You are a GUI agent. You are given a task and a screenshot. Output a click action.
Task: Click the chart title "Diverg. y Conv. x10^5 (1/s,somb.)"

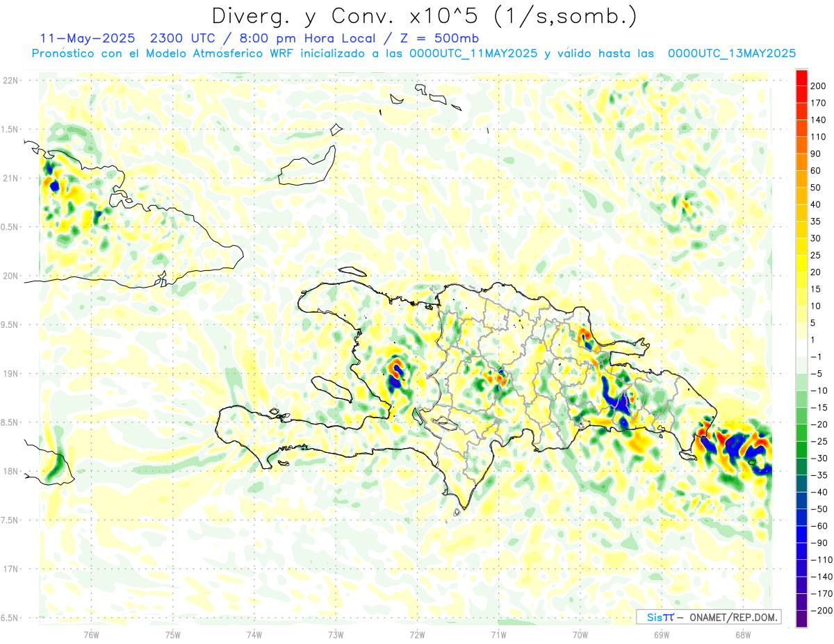425,16
